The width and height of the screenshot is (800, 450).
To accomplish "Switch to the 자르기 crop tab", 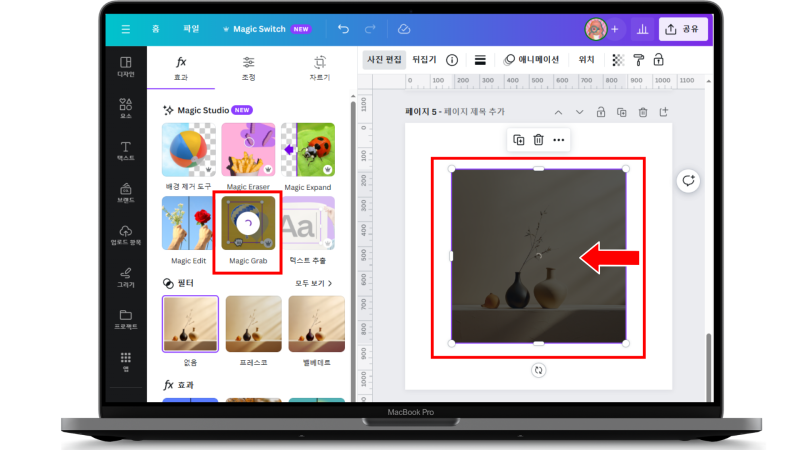I will tap(320, 68).
